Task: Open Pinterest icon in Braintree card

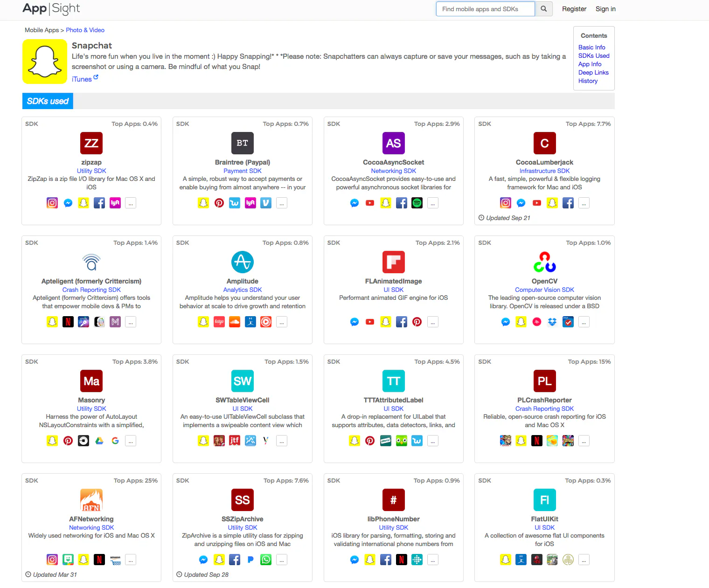Action: click(x=219, y=203)
